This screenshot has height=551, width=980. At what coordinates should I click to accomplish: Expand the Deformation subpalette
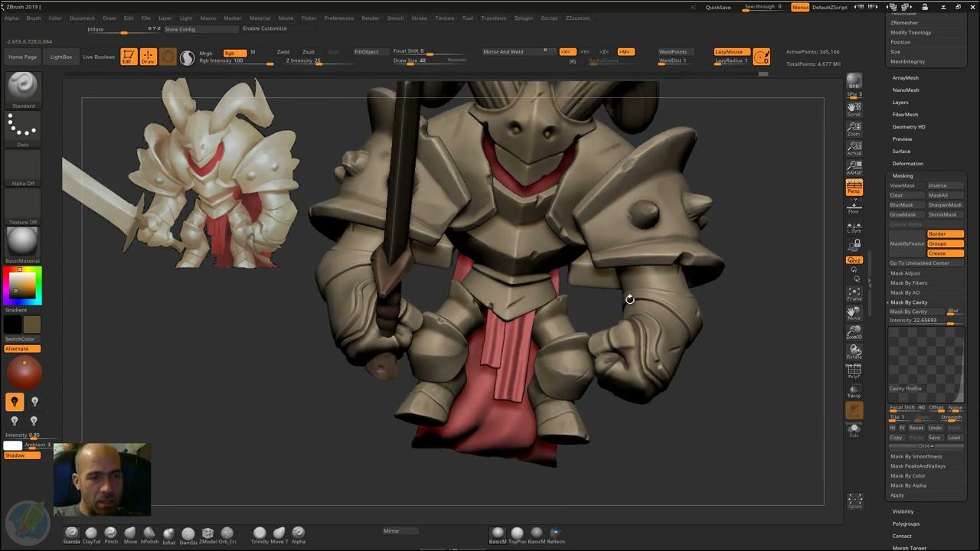coord(907,164)
